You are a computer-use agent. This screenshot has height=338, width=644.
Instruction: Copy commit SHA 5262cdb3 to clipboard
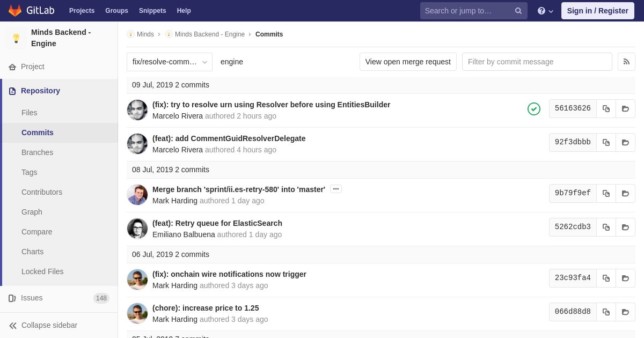[606, 227]
